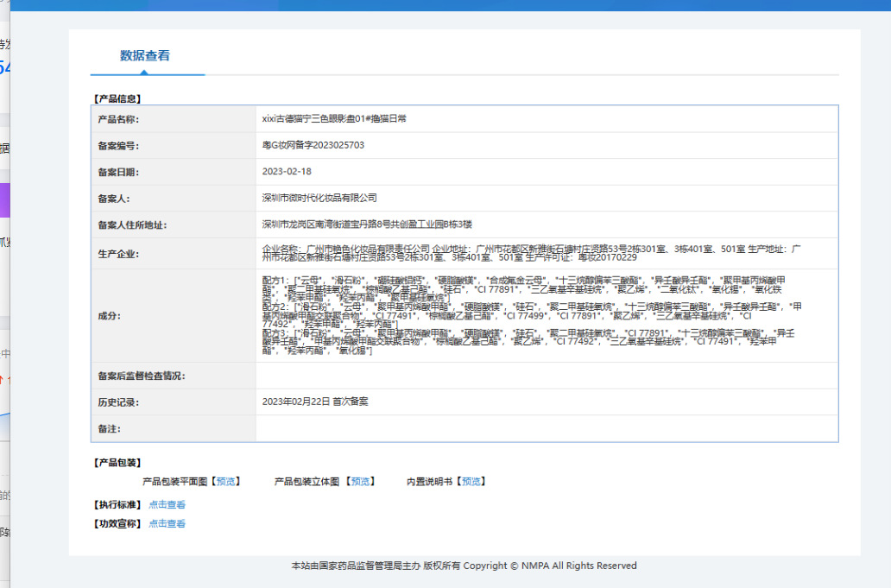Image resolution: width=891 pixels, height=588 pixels.
Task: Select the filer address in 深圳市龙岗区
Action: click(x=367, y=224)
